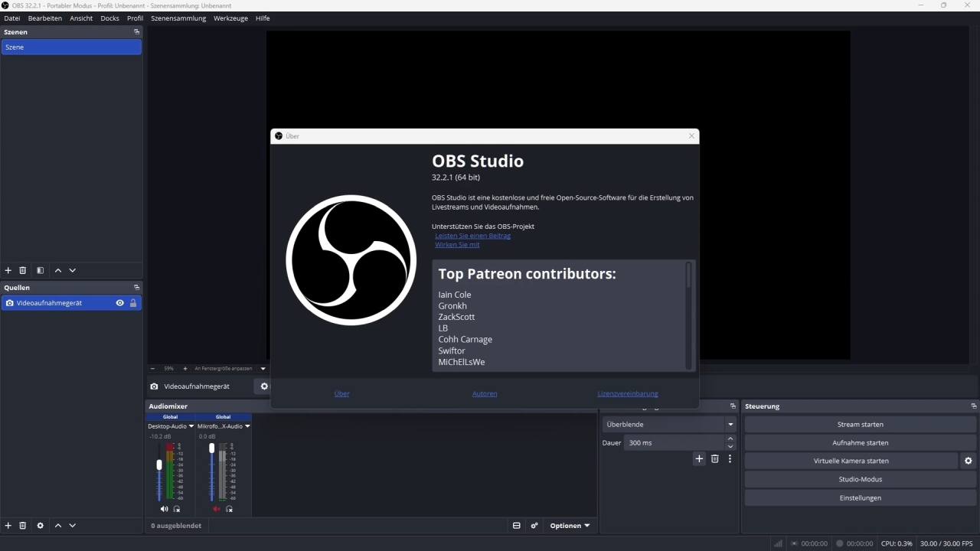Remove the selected source in Quellen

click(x=23, y=526)
